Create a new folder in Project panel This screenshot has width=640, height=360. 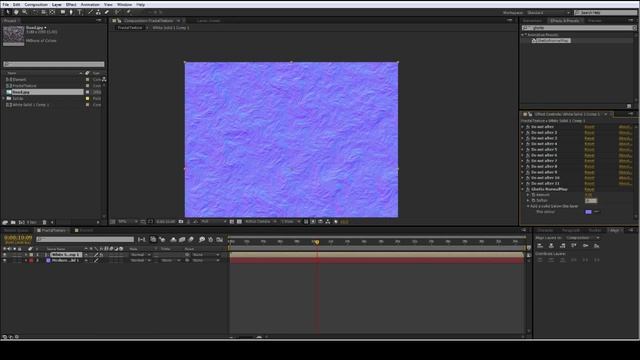(x=13, y=222)
